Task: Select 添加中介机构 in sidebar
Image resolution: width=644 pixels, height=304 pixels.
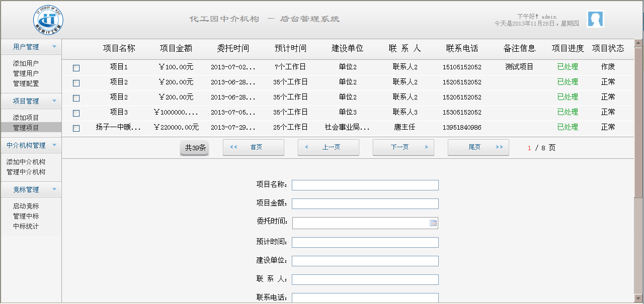Action: [26, 162]
